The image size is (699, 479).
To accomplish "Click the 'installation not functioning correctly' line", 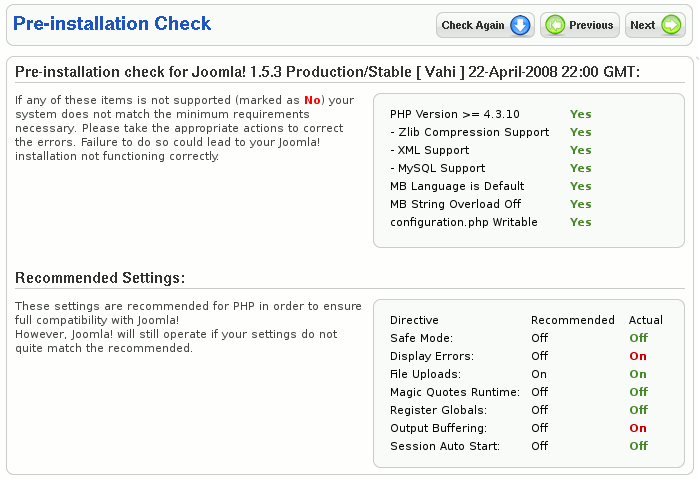I will tap(117, 156).
